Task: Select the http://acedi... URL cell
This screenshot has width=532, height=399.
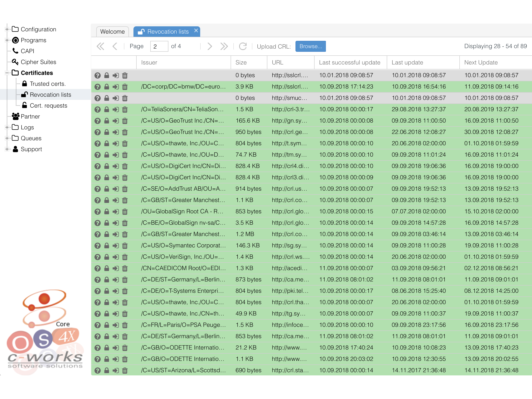Action: [291, 268]
